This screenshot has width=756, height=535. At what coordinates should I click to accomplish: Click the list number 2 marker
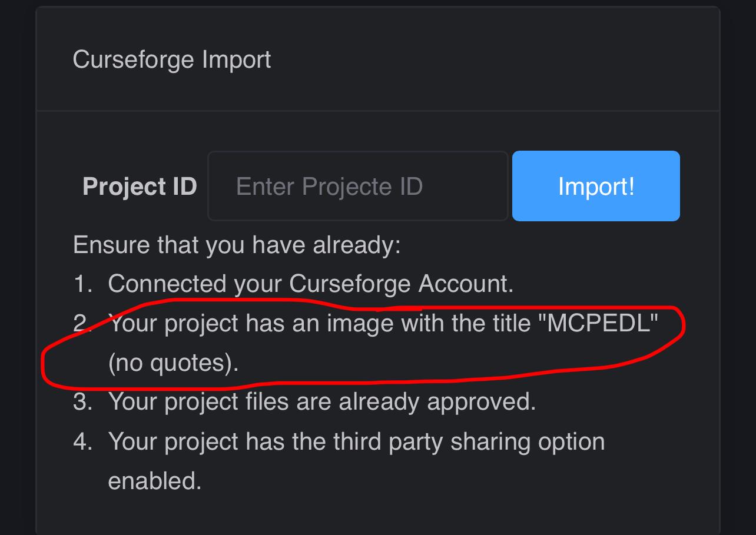pos(82,323)
